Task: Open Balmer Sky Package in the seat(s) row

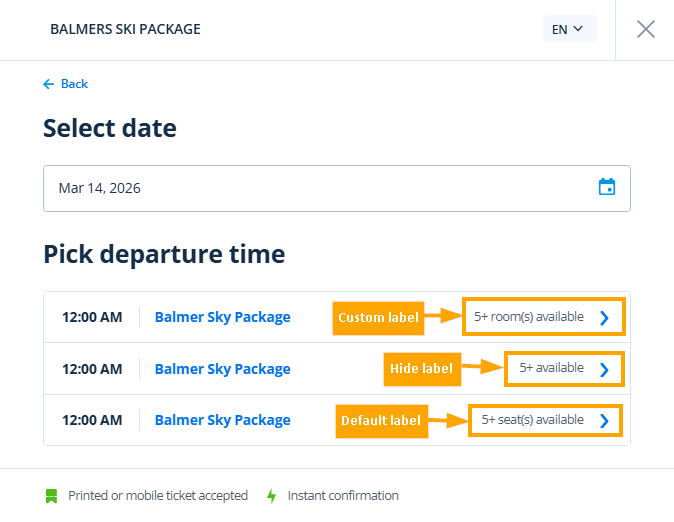Action: point(222,420)
